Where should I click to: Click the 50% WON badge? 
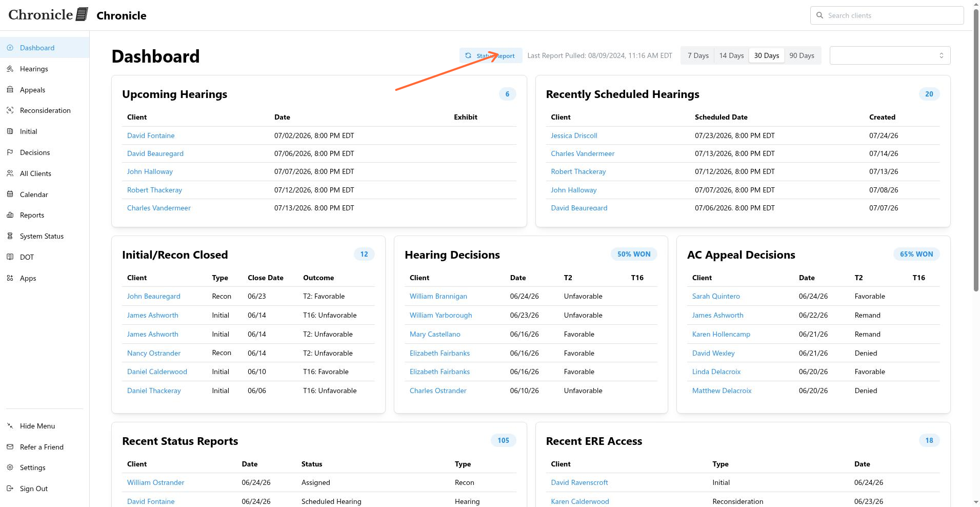pyautogui.click(x=634, y=254)
